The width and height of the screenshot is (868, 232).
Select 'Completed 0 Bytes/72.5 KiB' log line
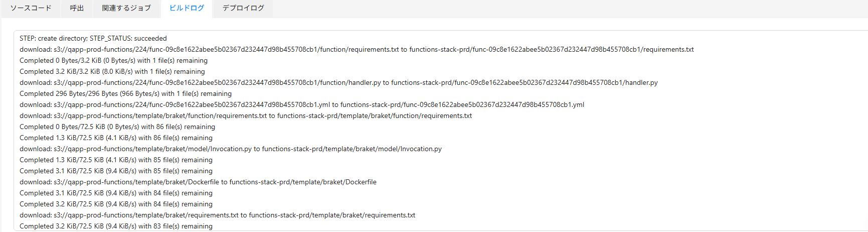point(117,127)
